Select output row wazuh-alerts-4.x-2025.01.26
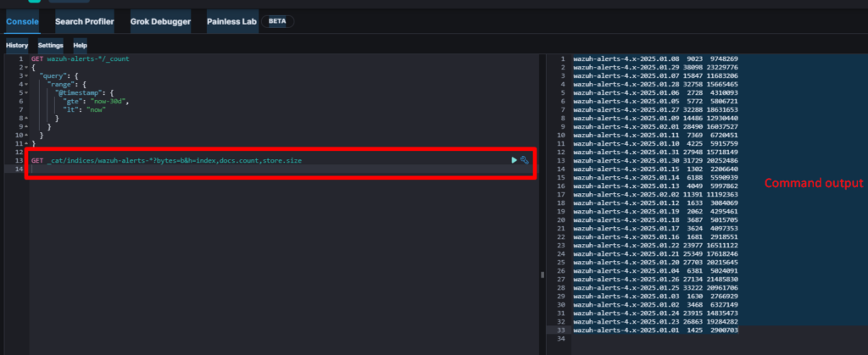Image resolution: width=868 pixels, height=355 pixels. tap(655, 280)
